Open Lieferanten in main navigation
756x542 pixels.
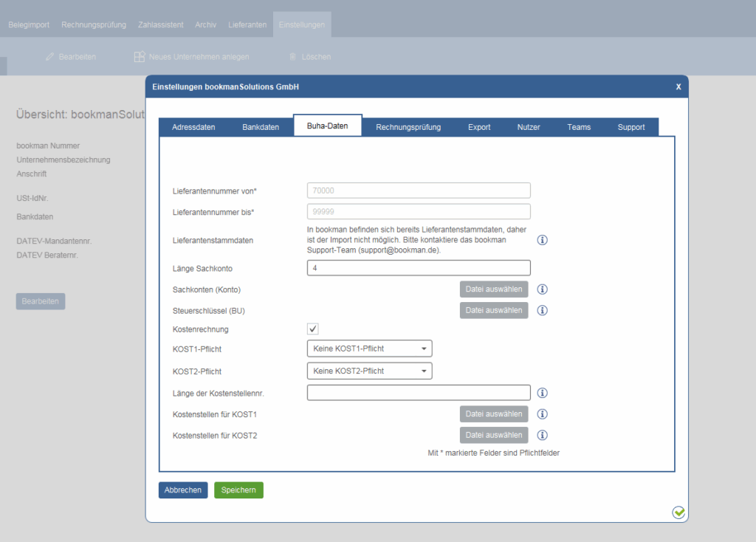click(x=247, y=24)
